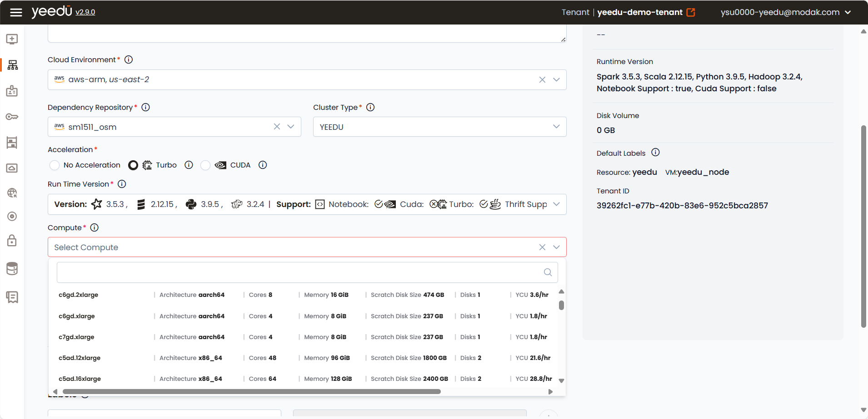The image size is (868, 419).
Task: Open tenant external link icon
Action: point(691,12)
